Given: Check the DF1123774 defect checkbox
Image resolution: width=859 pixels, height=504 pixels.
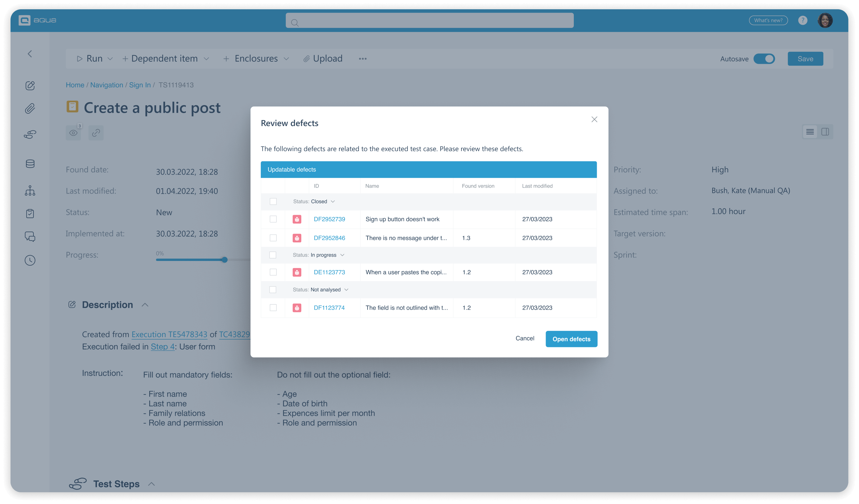Looking at the screenshot, I should (273, 307).
